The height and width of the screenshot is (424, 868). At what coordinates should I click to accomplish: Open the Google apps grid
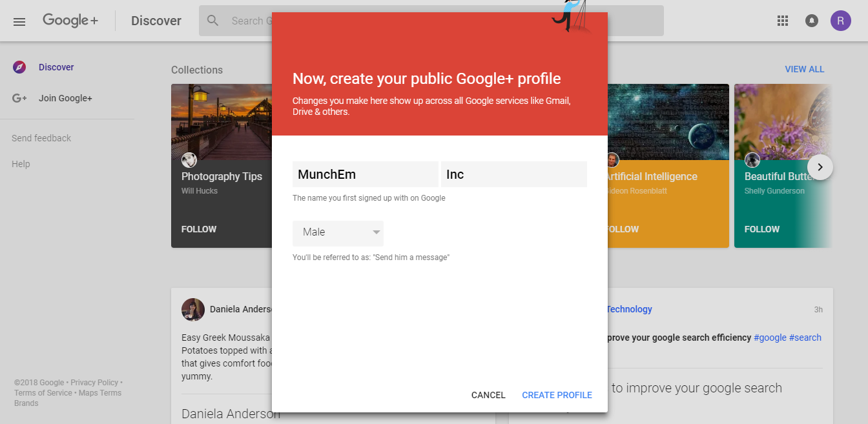(783, 21)
